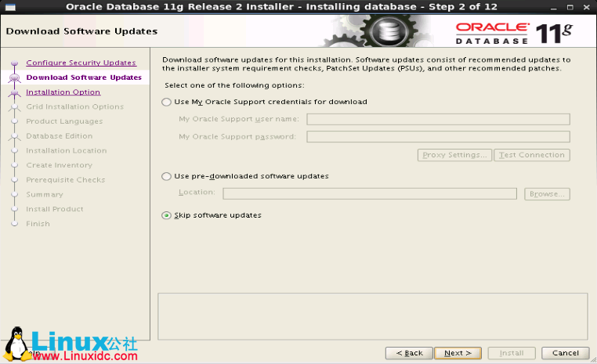Cancel the installation
597x364 pixels.
coord(566,353)
